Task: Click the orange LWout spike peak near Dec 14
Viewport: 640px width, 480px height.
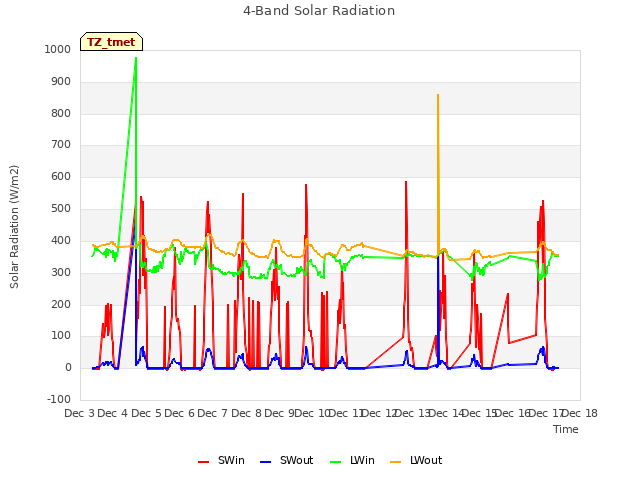Action: [438, 95]
